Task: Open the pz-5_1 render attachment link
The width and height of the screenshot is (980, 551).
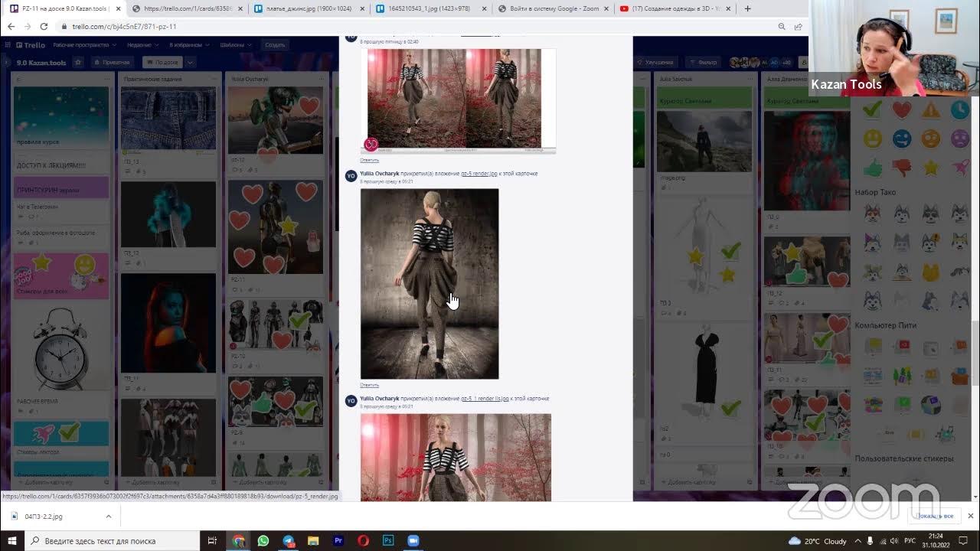Action: 485,399
